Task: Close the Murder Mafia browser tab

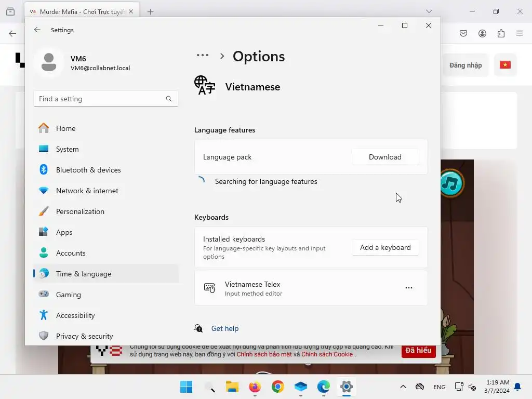Action: [131, 11]
